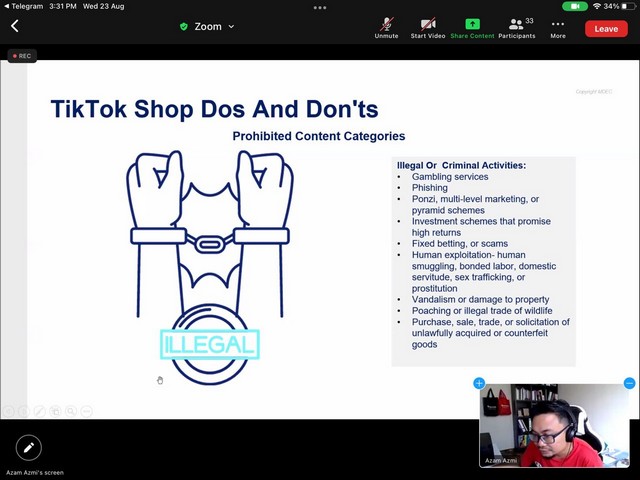Viewport: 640px width, 480px height.
Task: Open the Participants list
Action: tap(516, 27)
